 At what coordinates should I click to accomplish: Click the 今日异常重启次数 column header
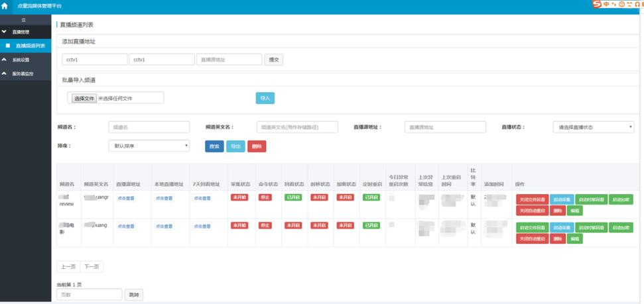399,181
